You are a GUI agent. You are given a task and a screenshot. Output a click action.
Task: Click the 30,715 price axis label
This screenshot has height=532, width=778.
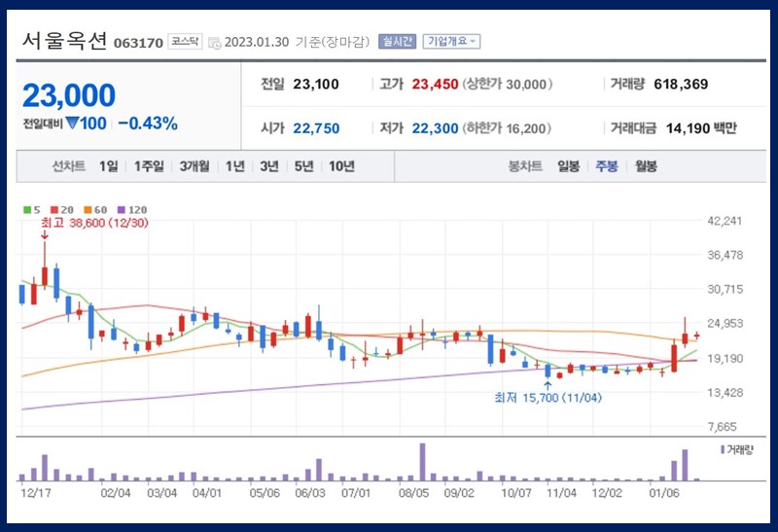point(725,289)
